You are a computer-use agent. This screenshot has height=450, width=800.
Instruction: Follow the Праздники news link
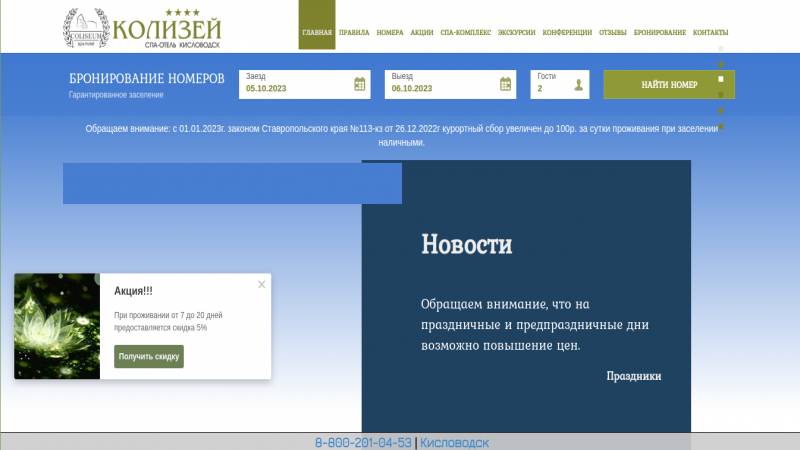pyautogui.click(x=633, y=376)
